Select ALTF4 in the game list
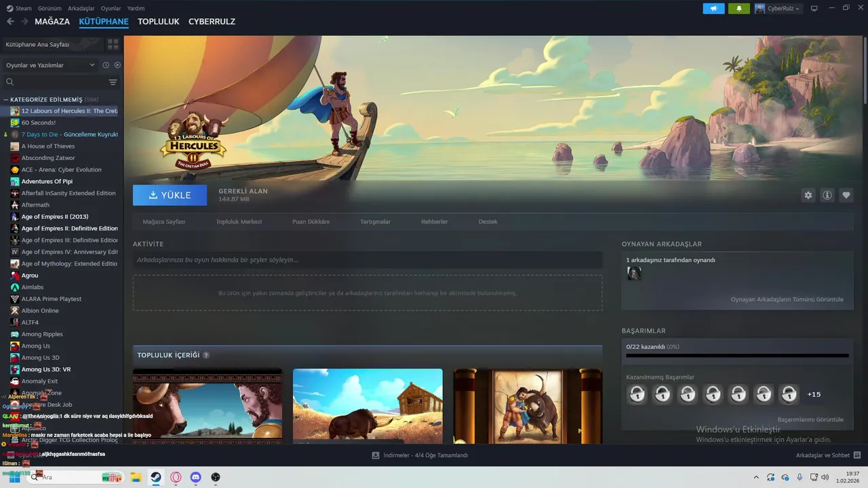Image resolution: width=868 pixels, height=488 pixels. point(30,323)
